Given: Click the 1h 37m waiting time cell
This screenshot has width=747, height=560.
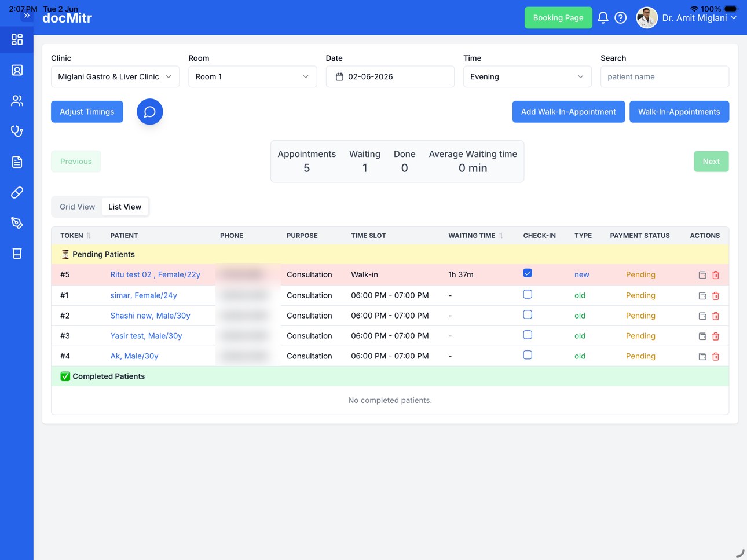Looking at the screenshot, I should (461, 274).
